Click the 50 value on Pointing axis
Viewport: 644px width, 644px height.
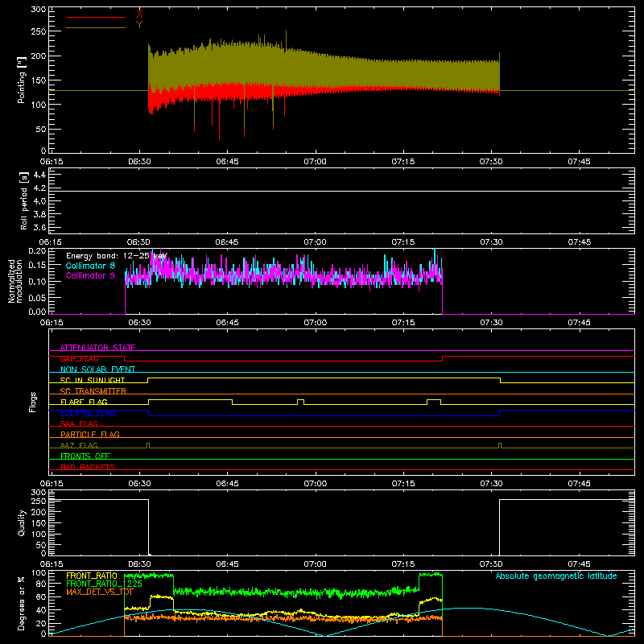(41, 129)
